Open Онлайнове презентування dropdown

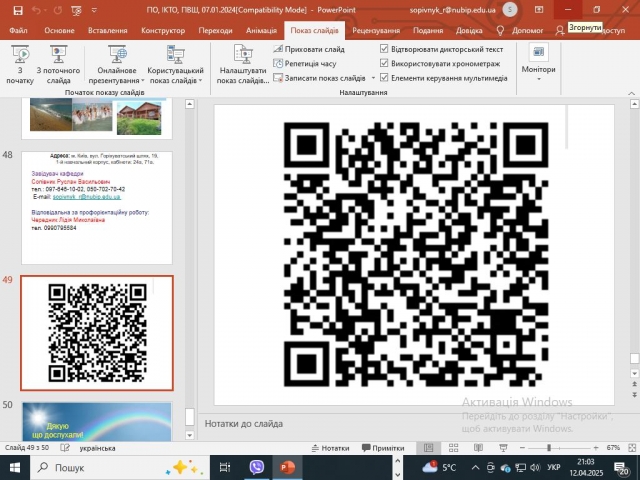[x=117, y=64]
